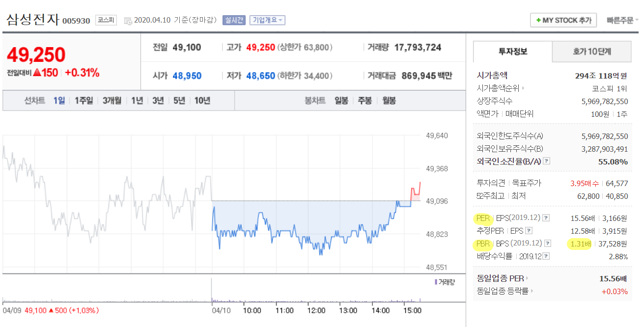Click the 저가 value 48,650
The width and height of the screenshot is (644, 327).
(261, 76)
